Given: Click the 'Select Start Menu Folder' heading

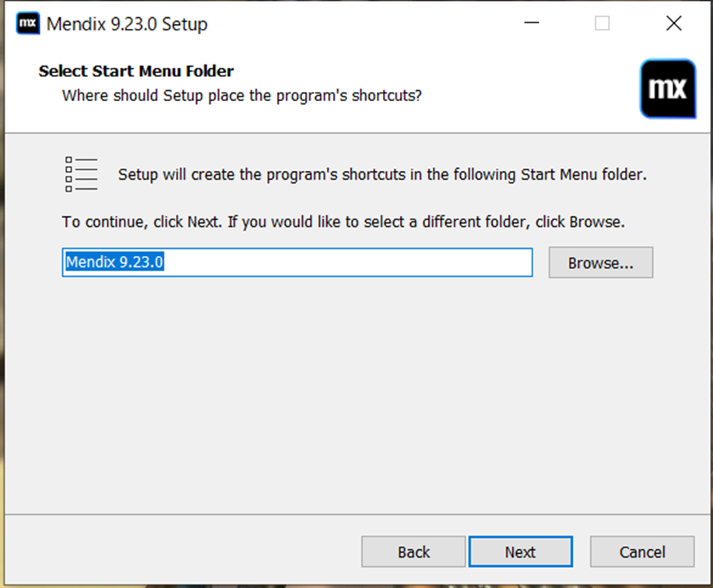Looking at the screenshot, I should pos(135,71).
